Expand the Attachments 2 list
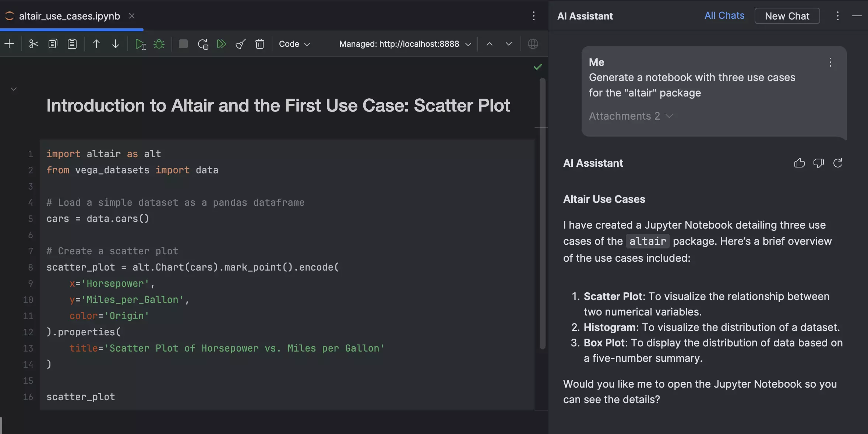The image size is (868, 434). click(631, 116)
